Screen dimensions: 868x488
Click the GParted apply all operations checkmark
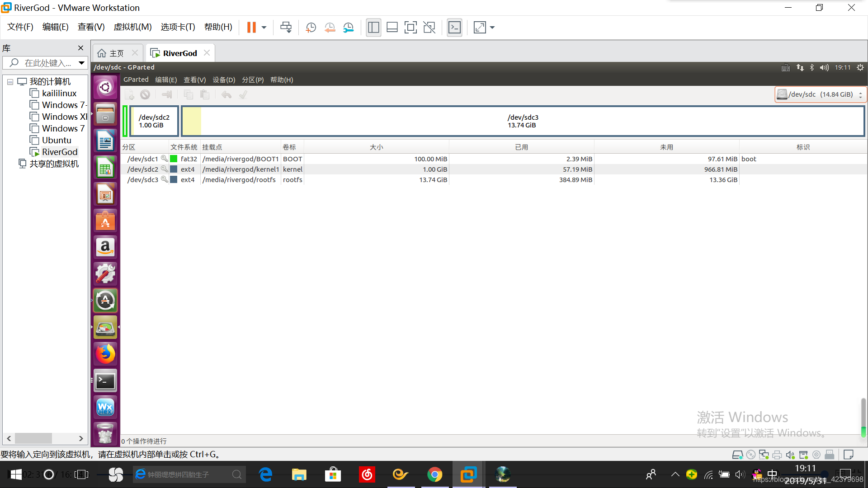243,94
